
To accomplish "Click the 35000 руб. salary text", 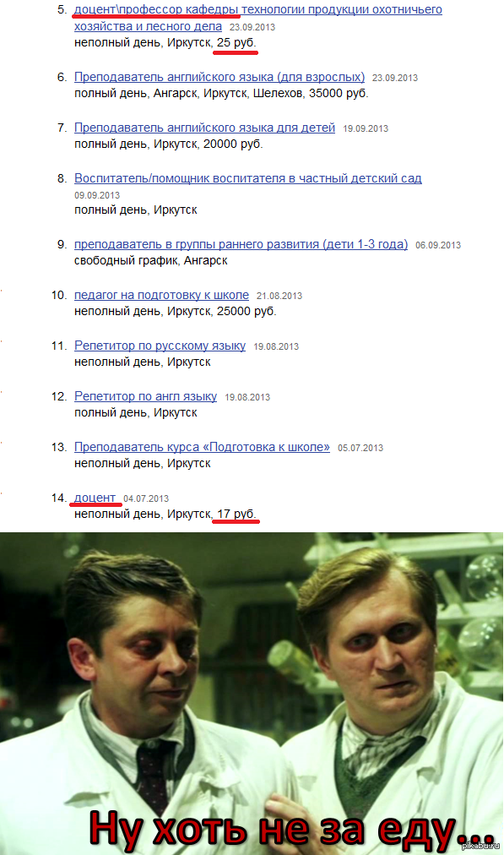I will [x=339, y=93].
